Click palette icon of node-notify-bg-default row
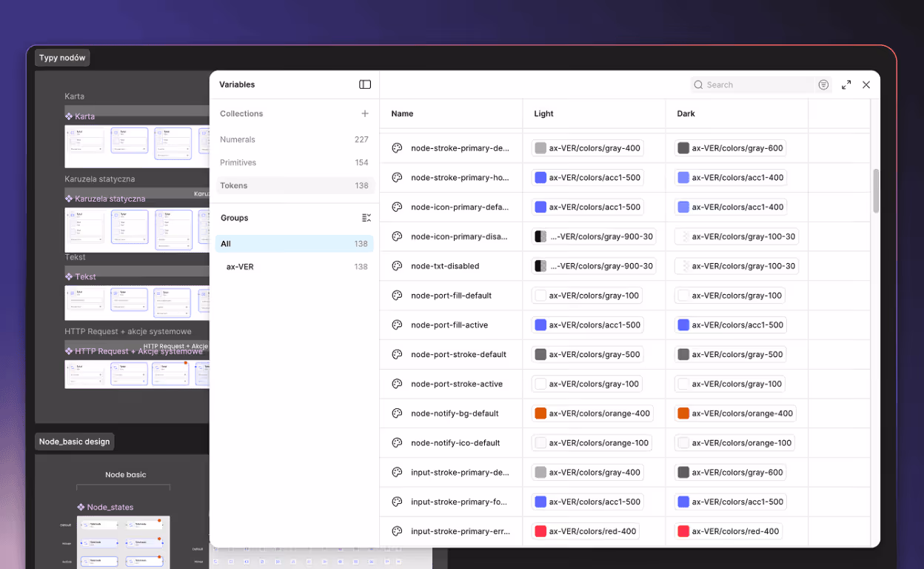The image size is (924, 569). pos(397,413)
